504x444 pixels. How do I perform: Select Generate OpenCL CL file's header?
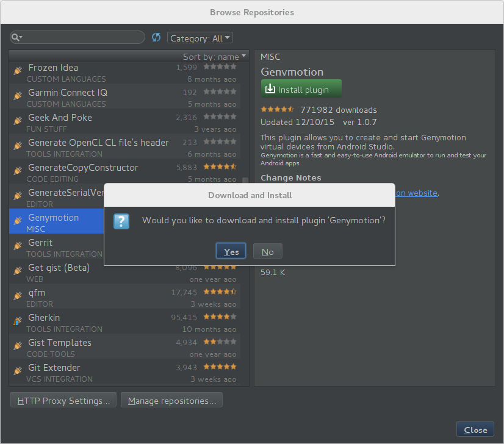124,148
